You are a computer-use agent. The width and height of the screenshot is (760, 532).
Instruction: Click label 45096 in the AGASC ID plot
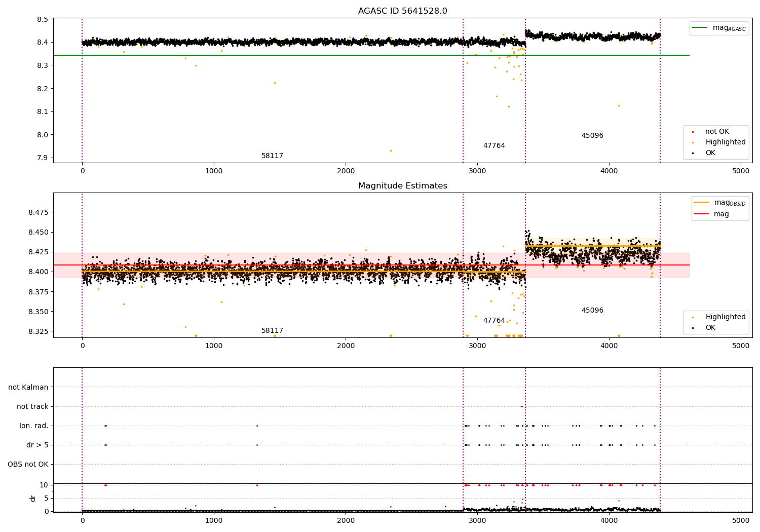[x=592, y=136]
